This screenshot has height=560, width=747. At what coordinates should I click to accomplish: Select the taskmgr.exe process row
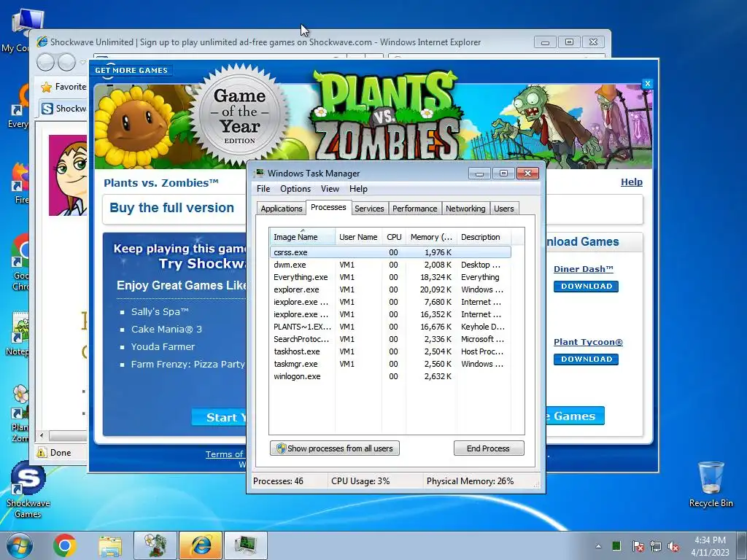(390, 364)
